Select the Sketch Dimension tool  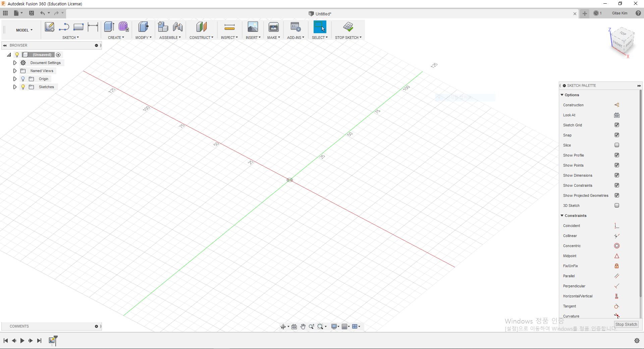pos(93,27)
